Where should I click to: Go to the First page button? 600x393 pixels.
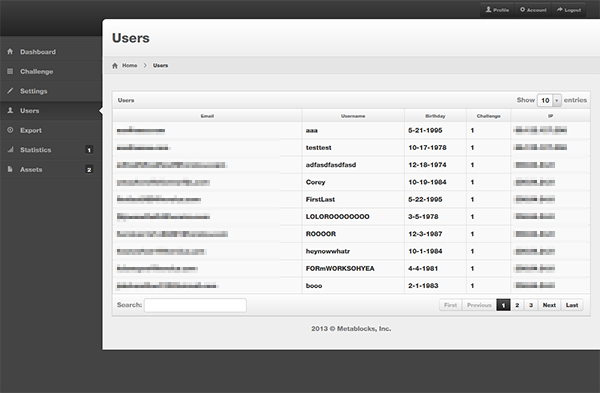[x=450, y=305]
